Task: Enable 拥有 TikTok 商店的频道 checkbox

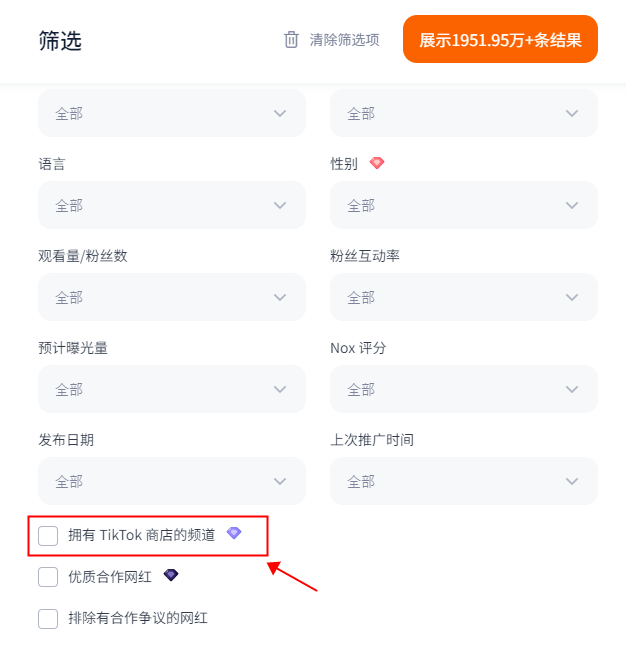Action: pyautogui.click(x=48, y=536)
